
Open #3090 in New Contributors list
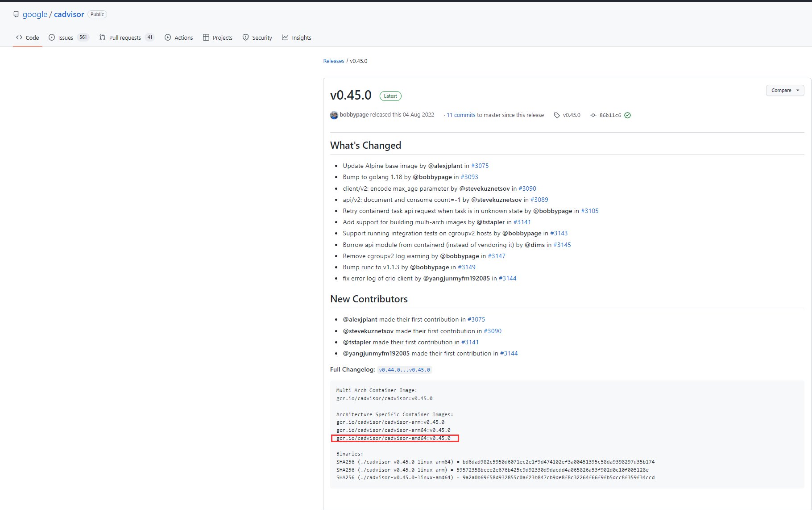point(493,331)
